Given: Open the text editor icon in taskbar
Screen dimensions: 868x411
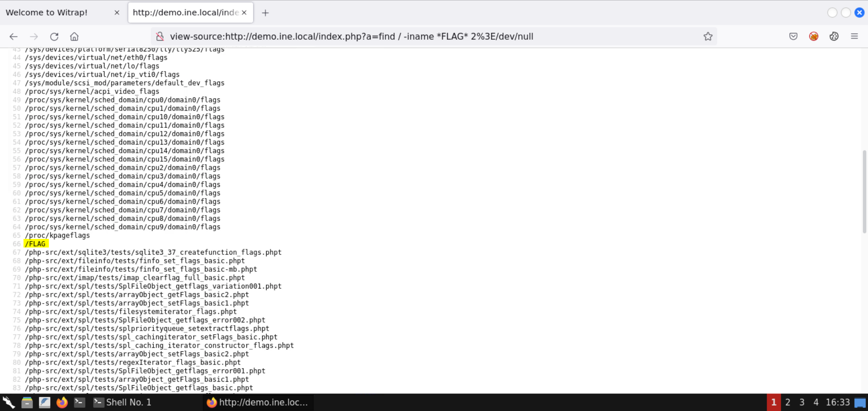Looking at the screenshot, I should pyautogui.click(x=44, y=402).
